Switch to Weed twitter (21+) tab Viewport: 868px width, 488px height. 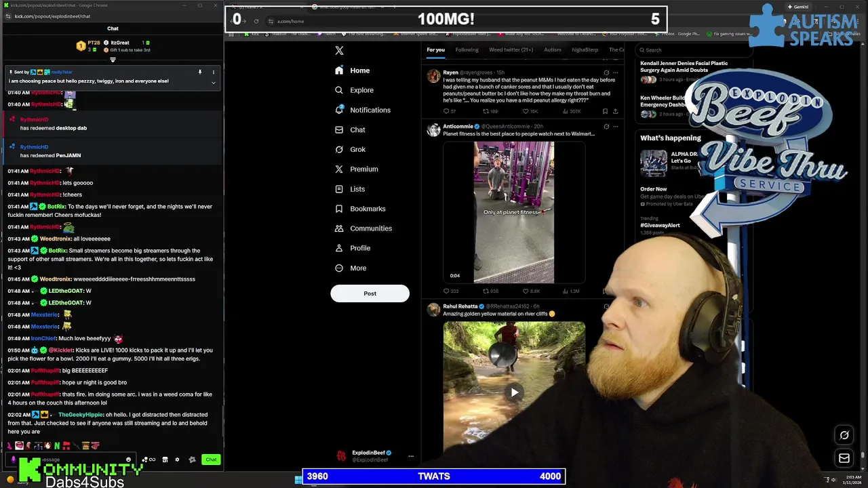click(x=511, y=49)
